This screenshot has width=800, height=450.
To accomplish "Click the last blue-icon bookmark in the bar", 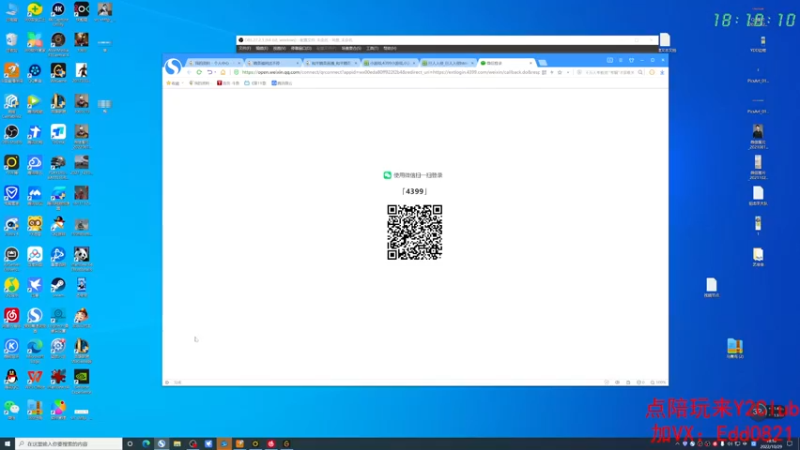I will click(282, 83).
